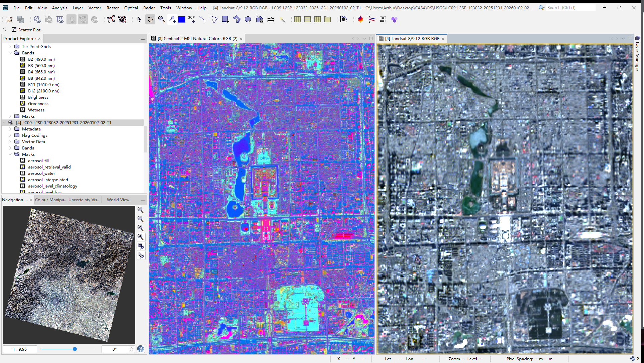Viewport: 644px width, 363px height.
Task: Select the Panning hand tool
Action: tap(150, 20)
